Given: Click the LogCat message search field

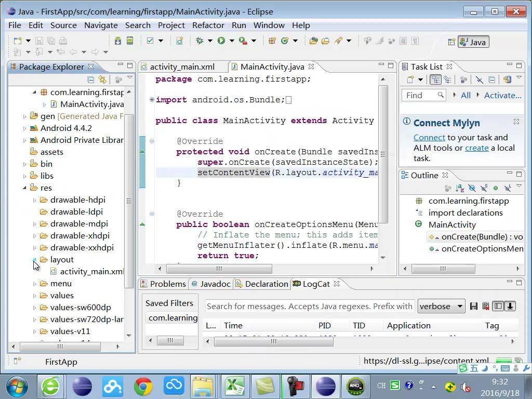Looking at the screenshot, I should pyautogui.click(x=310, y=307).
